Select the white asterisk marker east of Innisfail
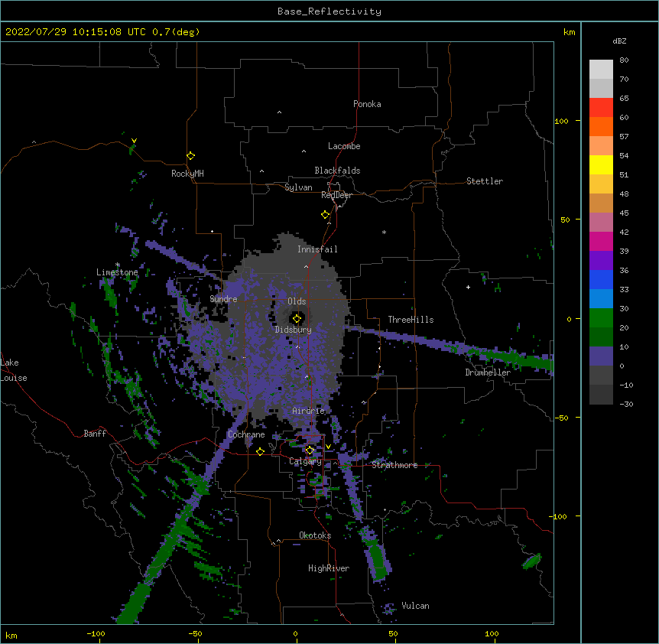 tap(384, 232)
